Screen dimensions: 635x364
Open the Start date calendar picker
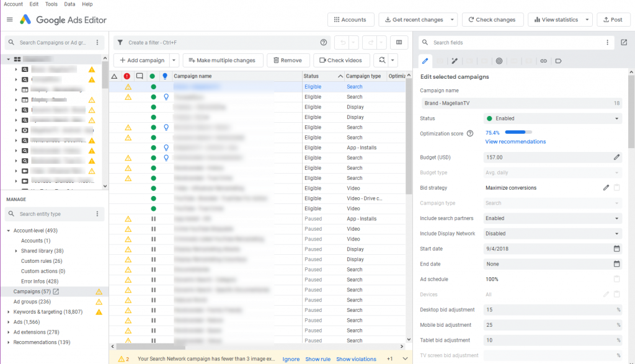pyautogui.click(x=616, y=249)
